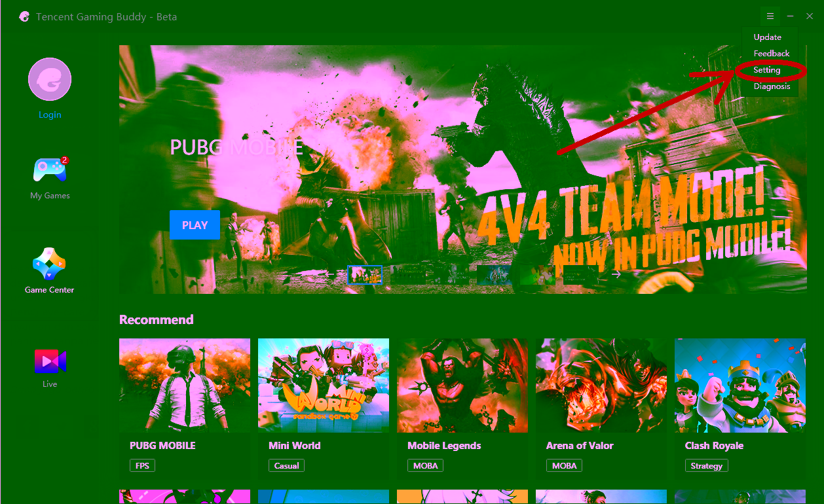This screenshot has width=824, height=504.
Task: Open the Clash Royale game cover
Action: [740, 386]
